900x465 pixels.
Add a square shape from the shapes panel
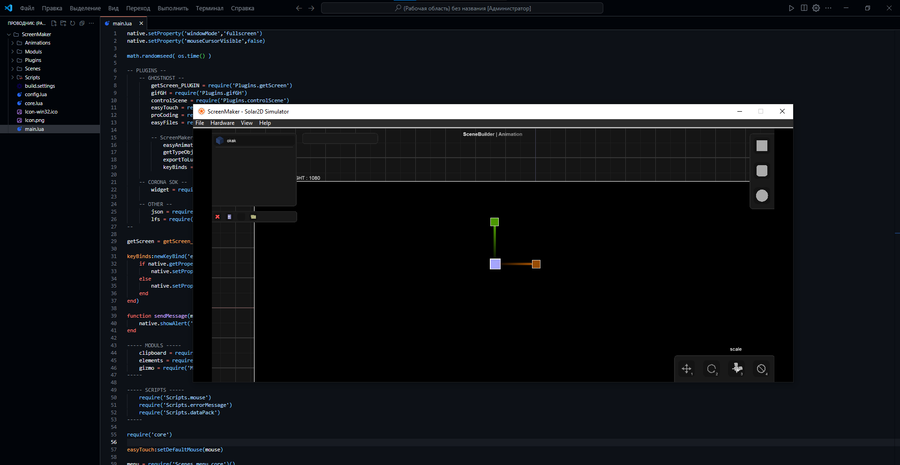[x=762, y=146]
